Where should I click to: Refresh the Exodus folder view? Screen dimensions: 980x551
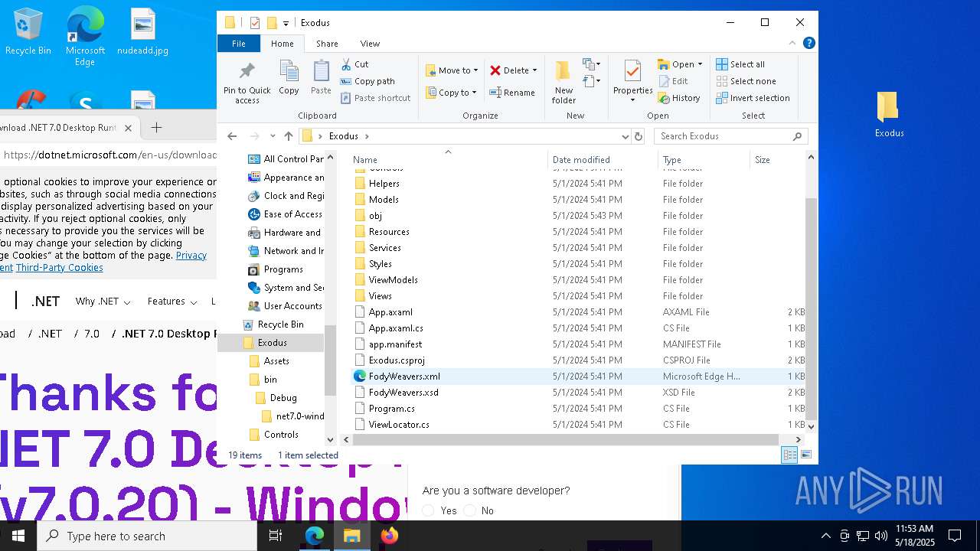pos(639,136)
